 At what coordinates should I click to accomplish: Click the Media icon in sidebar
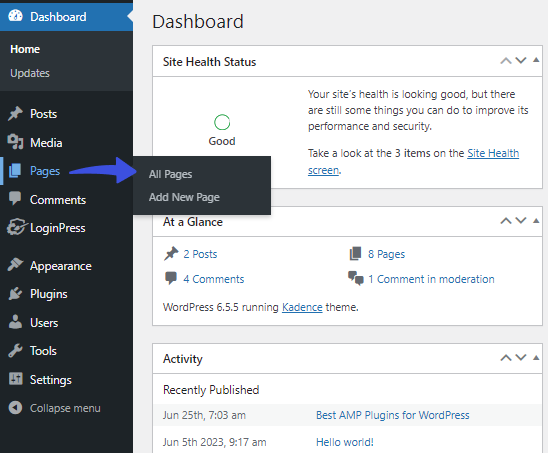coord(15,142)
